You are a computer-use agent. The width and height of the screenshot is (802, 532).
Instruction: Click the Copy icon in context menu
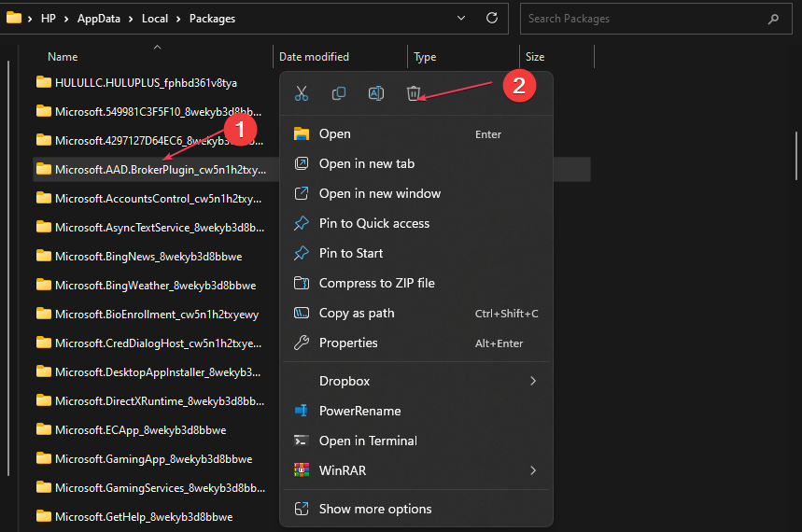pyautogui.click(x=339, y=93)
